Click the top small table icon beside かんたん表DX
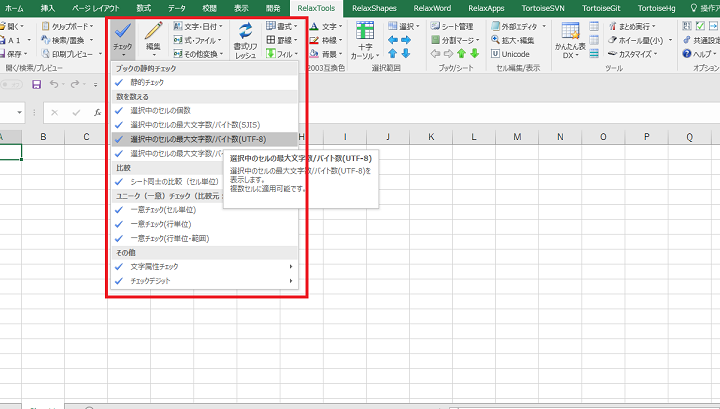This screenshot has height=409, width=720. [594, 26]
